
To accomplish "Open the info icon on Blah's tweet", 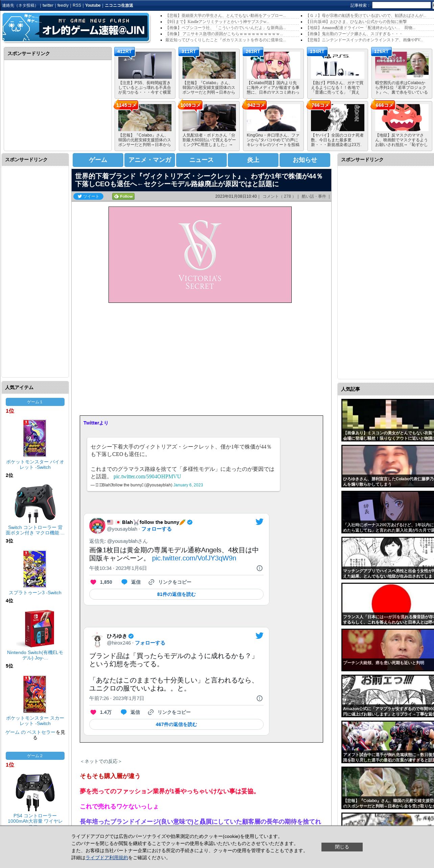I will [260, 568].
